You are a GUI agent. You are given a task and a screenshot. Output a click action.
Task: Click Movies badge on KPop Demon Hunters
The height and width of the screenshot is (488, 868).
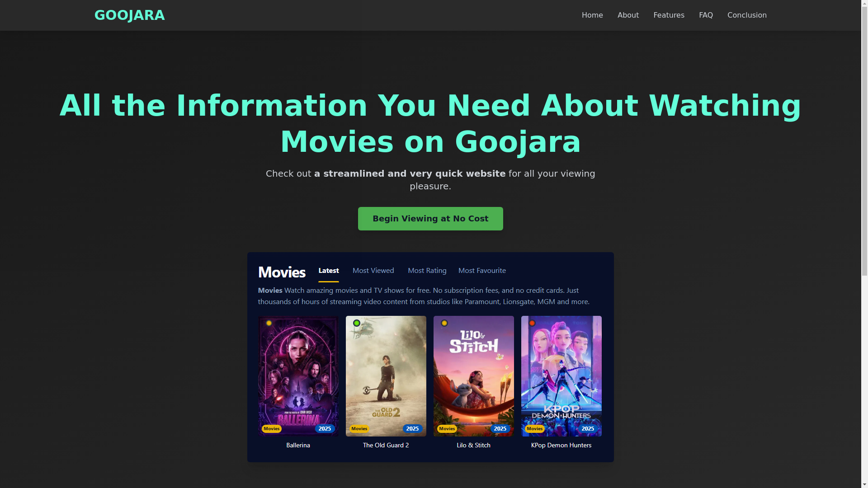(535, 429)
